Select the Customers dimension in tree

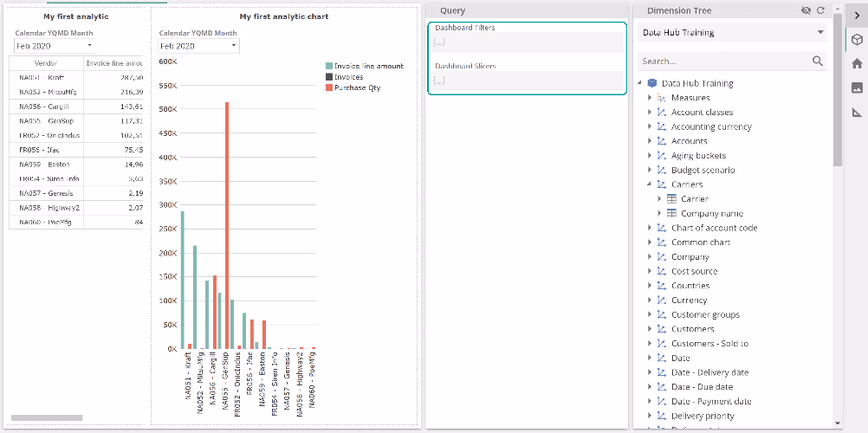point(692,329)
